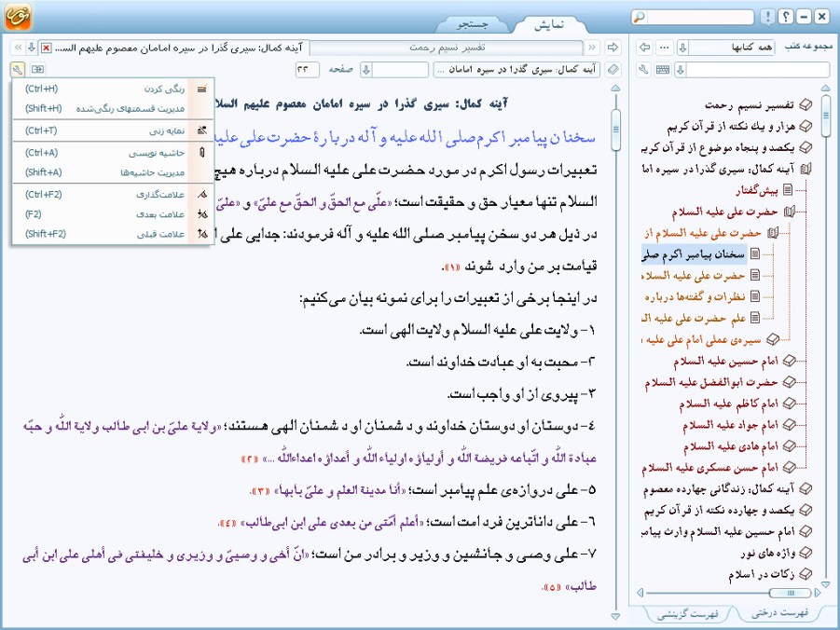This screenshot has height=630, width=840.
Task: Click the open book icon of آینه کمال: سیری گذرا
Action: [806, 170]
